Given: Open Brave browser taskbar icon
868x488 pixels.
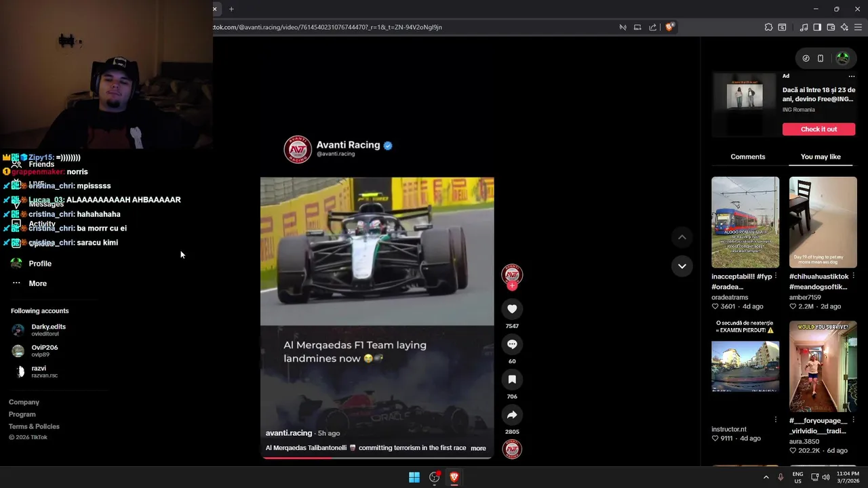Looking at the screenshot, I should pyautogui.click(x=454, y=477).
